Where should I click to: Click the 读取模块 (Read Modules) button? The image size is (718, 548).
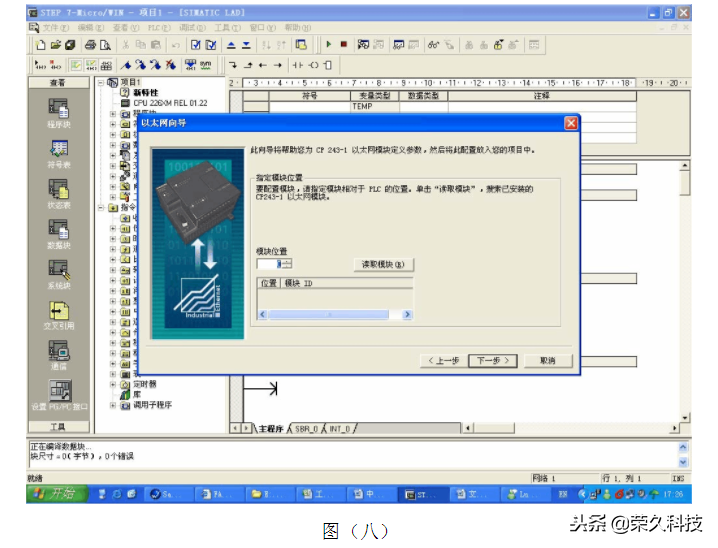[384, 264]
